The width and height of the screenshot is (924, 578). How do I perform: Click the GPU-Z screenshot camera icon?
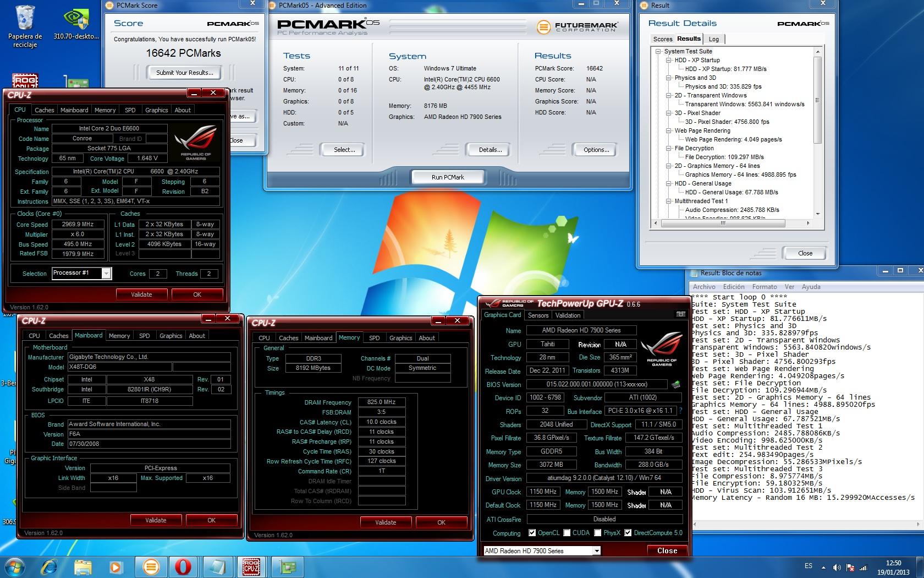[x=681, y=314]
